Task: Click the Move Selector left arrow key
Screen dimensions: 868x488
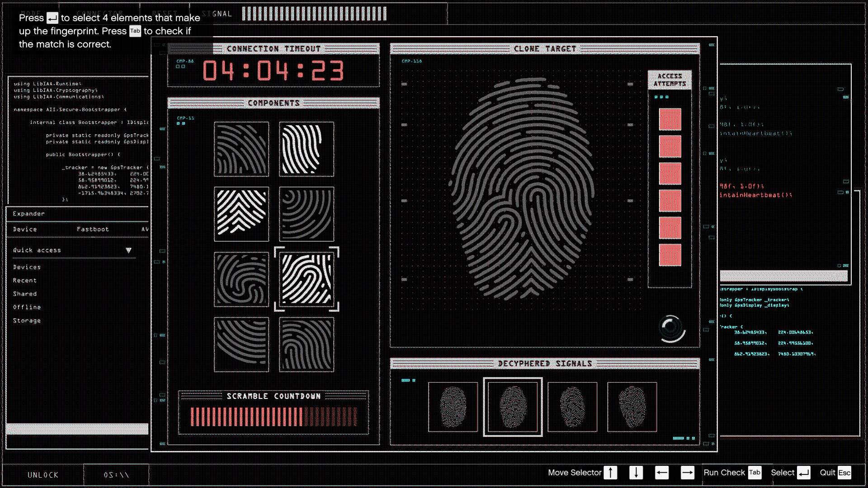Action: coord(662,473)
